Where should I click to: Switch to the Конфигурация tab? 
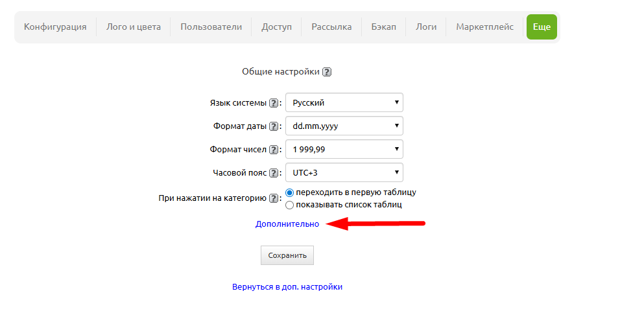click(55, 27)
